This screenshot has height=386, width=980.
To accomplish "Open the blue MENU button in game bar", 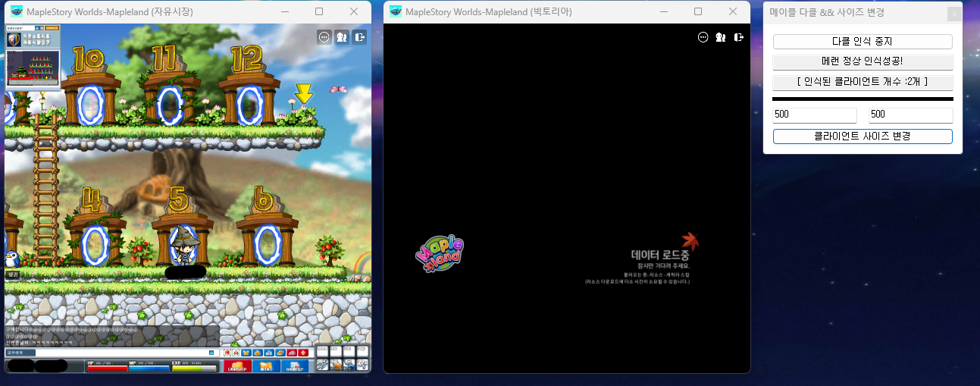I will pyautogui.click(x=266, y=366).
